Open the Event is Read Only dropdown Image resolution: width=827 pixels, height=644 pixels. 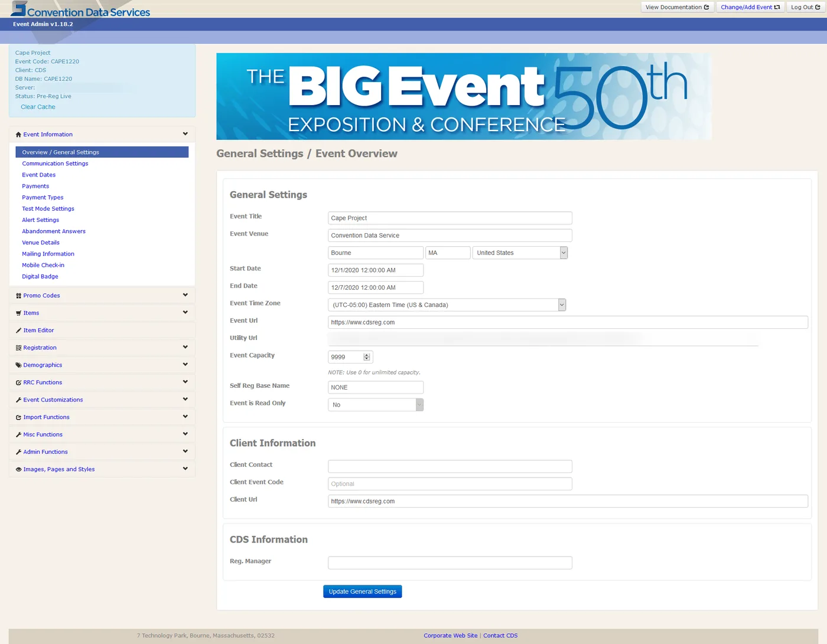(x=376, y=405)
